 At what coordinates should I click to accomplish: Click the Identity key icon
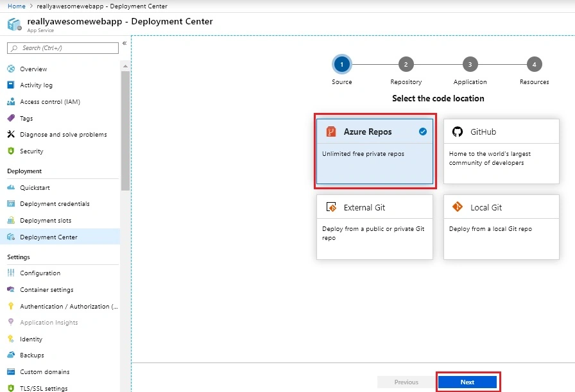click(11, 339)
